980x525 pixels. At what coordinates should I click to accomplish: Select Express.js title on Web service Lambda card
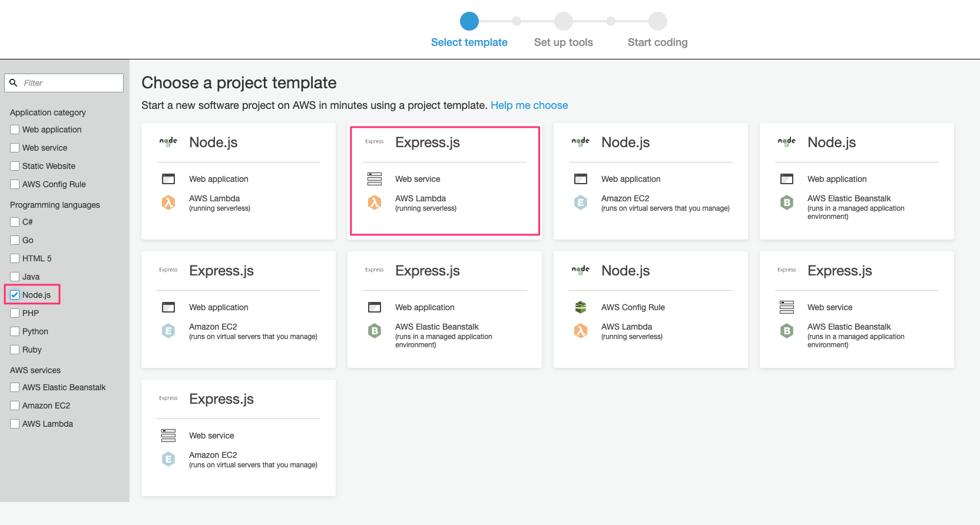[x=428, y=142]
